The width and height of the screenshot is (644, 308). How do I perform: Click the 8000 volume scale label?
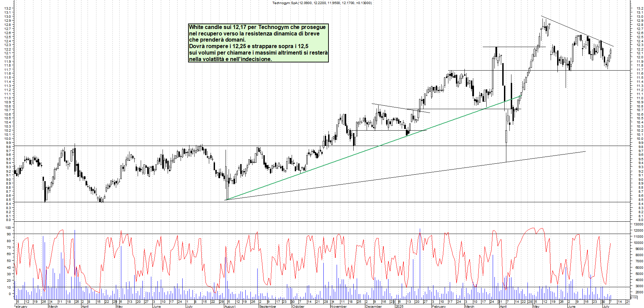tap(639, 255)
